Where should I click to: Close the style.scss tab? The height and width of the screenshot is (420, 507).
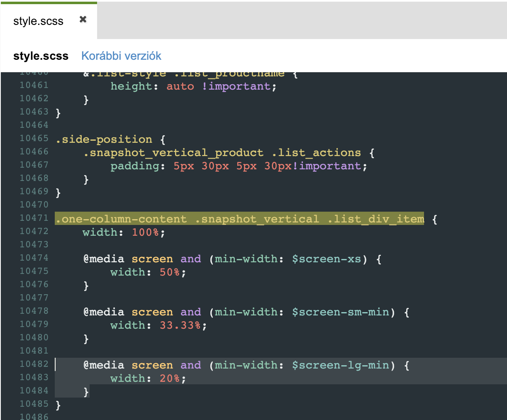point(83,20)
